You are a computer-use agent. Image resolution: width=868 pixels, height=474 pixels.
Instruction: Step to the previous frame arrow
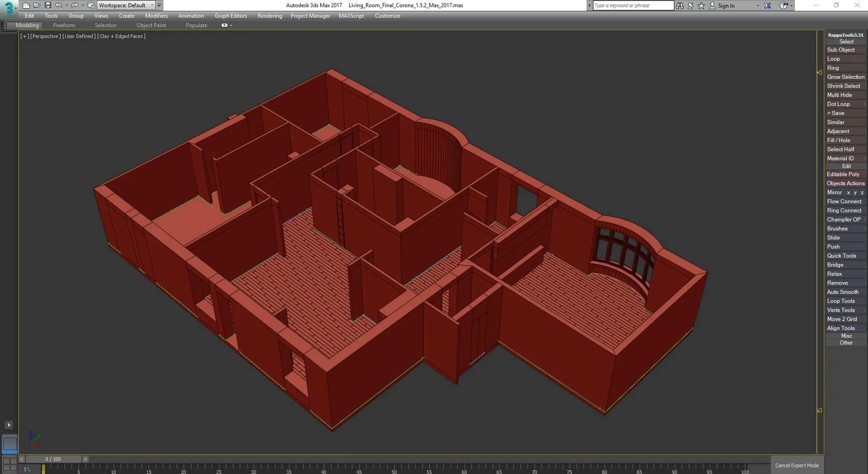click(x=22, y=459)
